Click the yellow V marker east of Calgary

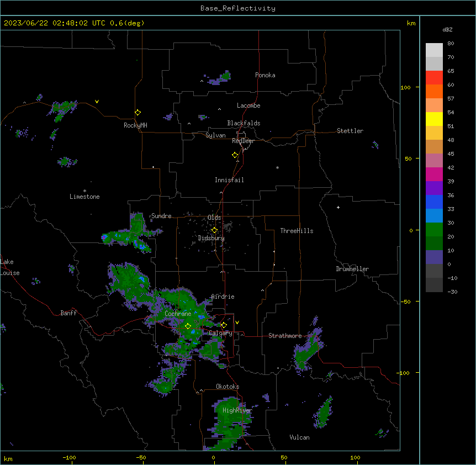click(x=237, y=323)
